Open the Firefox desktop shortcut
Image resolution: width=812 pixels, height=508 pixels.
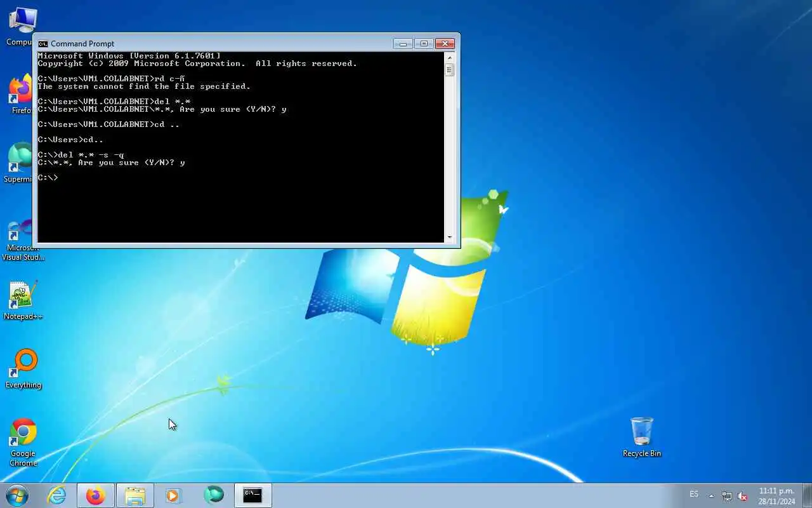pyautogui.click(x=20, y=94)
